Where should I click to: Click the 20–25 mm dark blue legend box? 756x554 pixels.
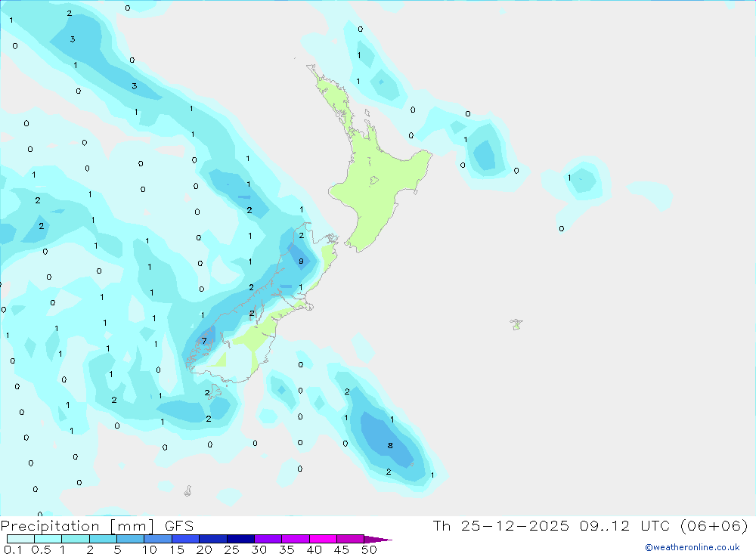pyautogui.click(x=213, y=539)
